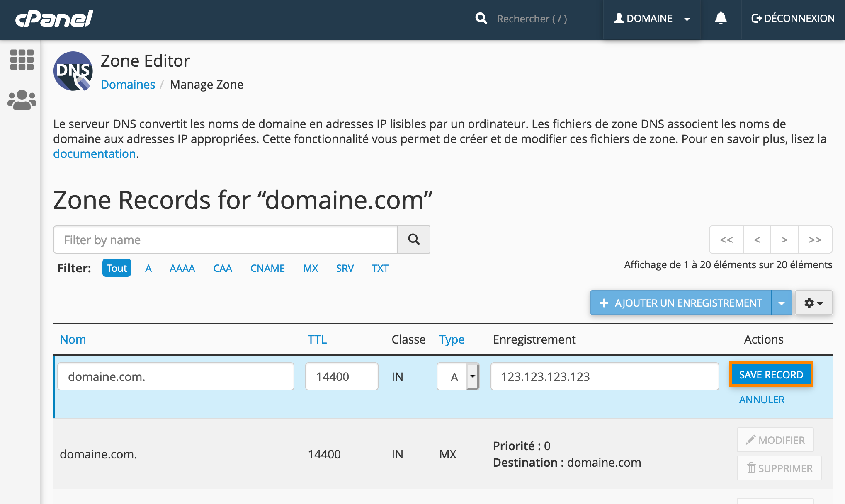845x504 pixels.
Task: Click the filter search magnifier button
Action: click(414, 240)
